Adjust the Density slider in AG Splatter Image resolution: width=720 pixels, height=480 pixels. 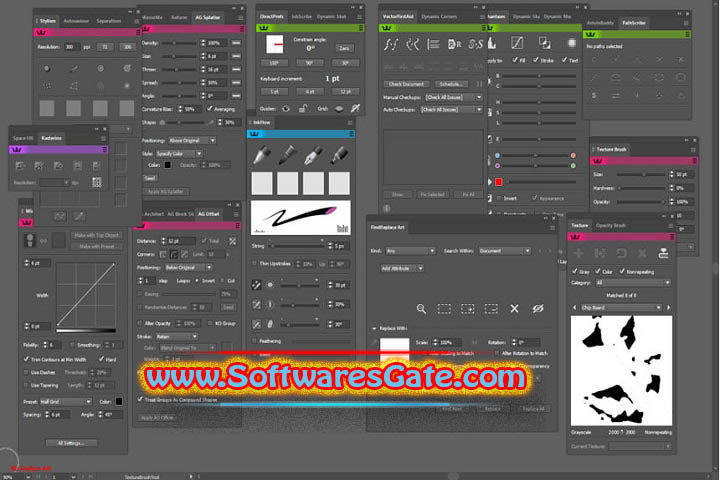click(179, 43)
